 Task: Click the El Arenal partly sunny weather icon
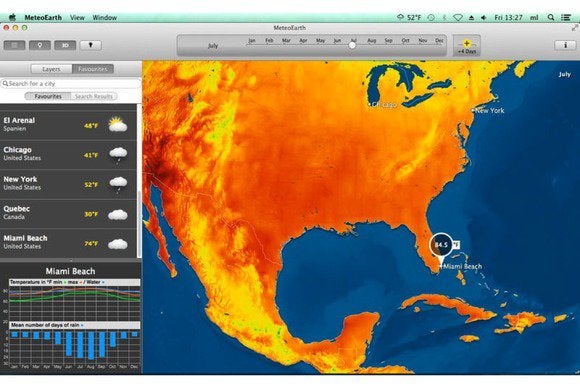[118, 125]
